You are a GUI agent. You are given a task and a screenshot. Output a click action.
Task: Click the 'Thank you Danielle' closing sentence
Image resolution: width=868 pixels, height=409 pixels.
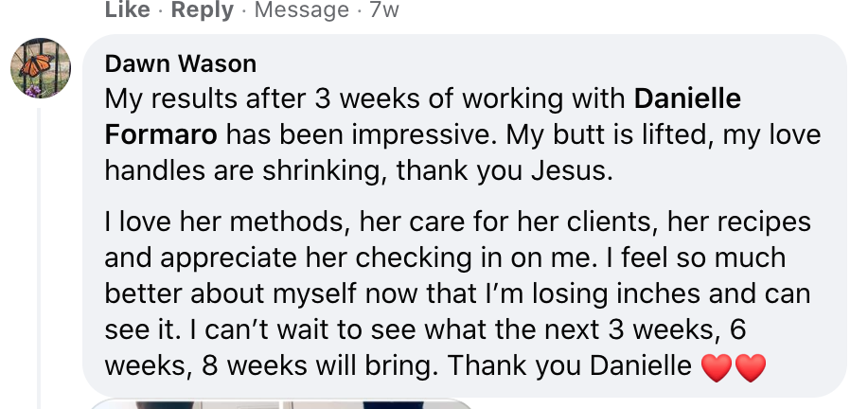coord(569,365)
